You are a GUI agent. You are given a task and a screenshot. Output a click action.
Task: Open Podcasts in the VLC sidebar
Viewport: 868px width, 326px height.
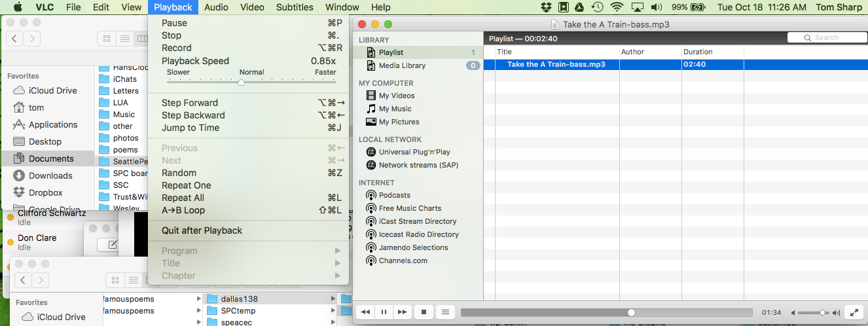click(394, 195)
